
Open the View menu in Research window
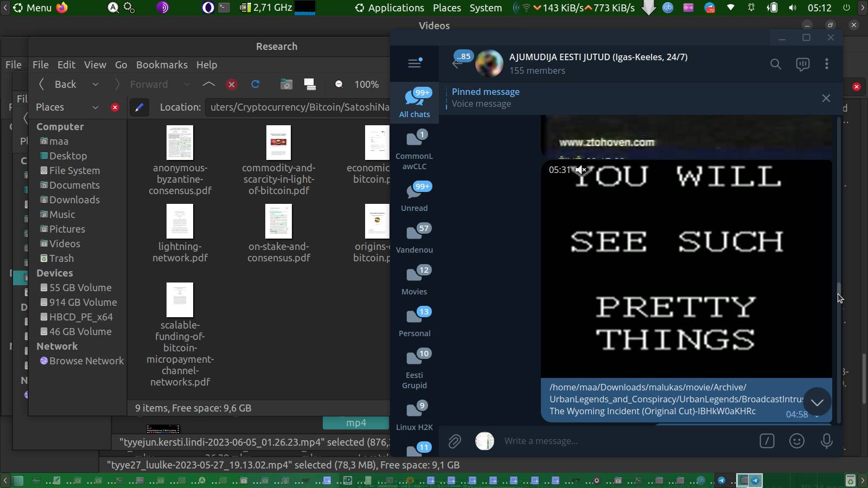coord(95,65)
